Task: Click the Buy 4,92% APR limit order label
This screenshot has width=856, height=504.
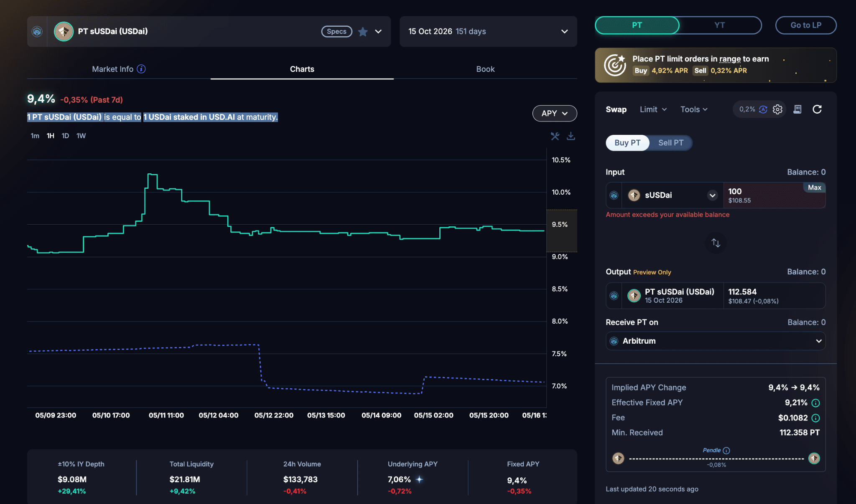Action: click(660, 71)
